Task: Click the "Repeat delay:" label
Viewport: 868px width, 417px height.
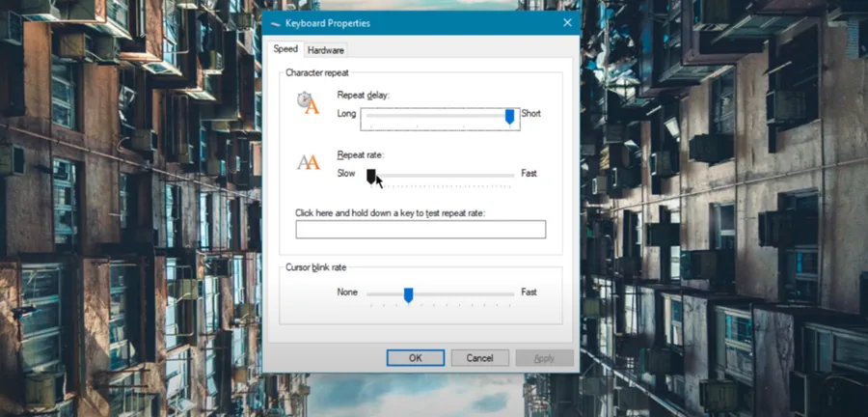Action: point(364,96)
